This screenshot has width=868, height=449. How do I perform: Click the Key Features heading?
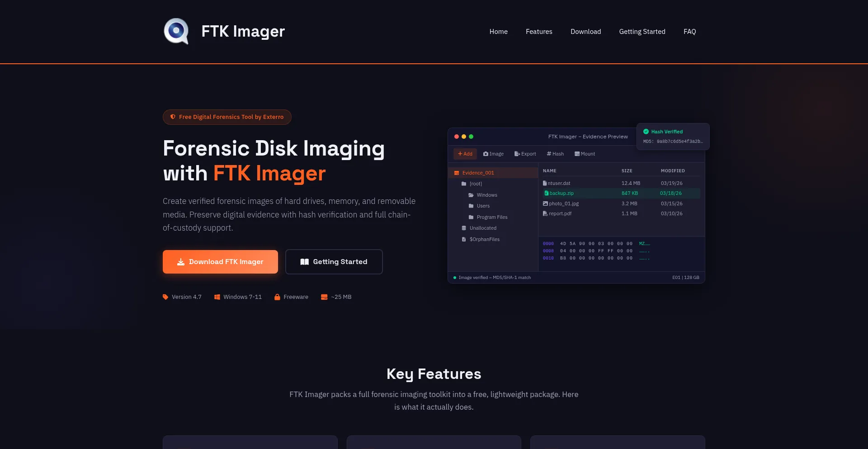click(434, 374)
